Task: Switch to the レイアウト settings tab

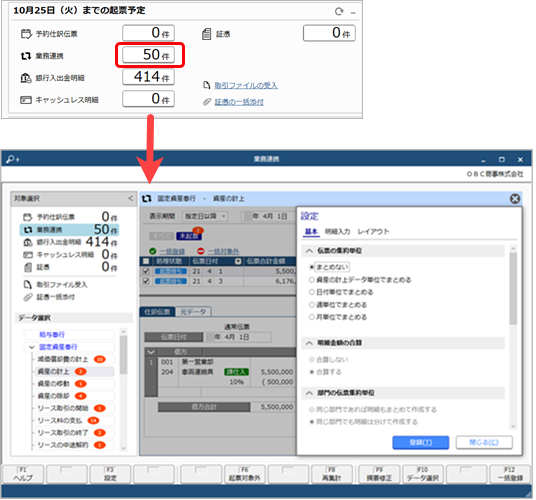Action: click(373, 232)
